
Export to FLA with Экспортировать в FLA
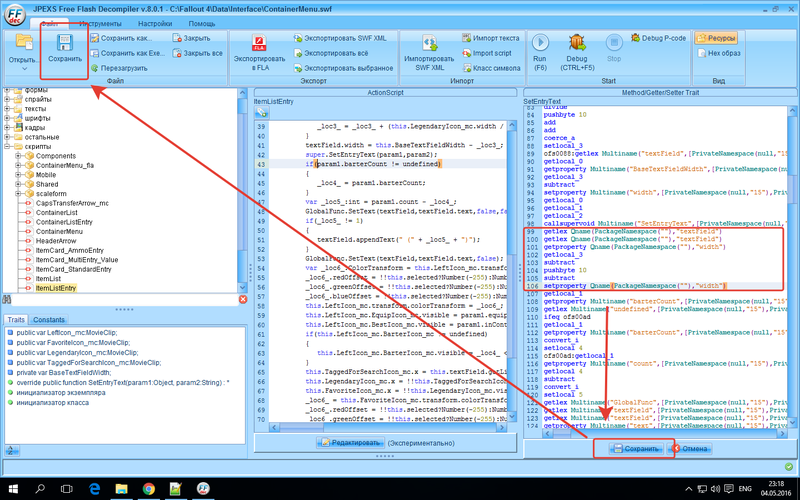point(259,53)
